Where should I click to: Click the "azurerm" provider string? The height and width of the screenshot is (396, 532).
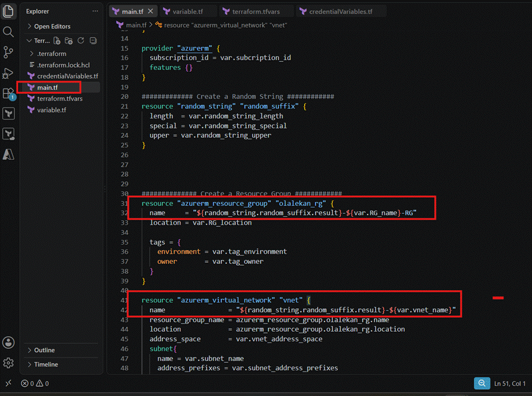(x=195, y=48)
